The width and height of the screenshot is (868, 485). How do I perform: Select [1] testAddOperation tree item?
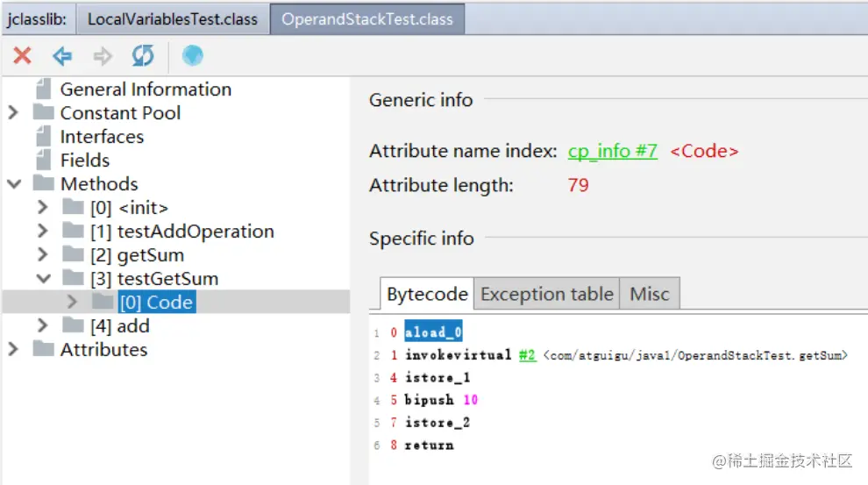point(182,232)
